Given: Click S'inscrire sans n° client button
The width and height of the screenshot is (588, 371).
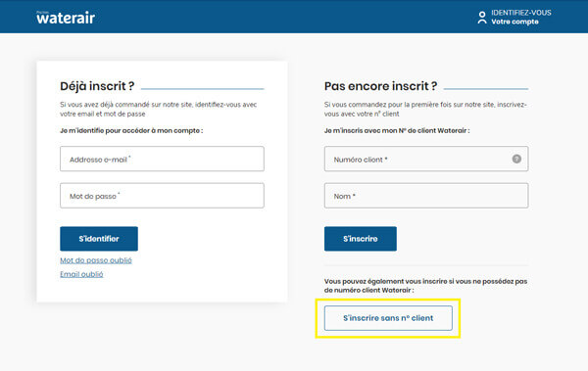Looking at the screenshot, I should click(x=388, y=318).
